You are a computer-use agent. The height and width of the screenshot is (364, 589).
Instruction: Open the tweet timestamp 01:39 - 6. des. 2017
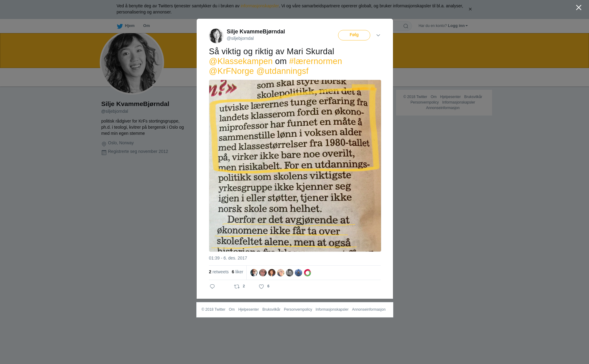(x=228, y=258)
